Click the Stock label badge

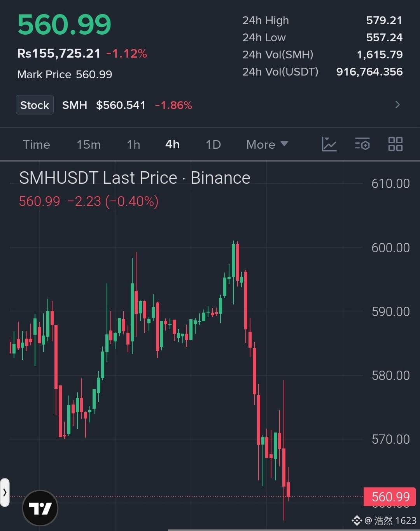(35, 105)
